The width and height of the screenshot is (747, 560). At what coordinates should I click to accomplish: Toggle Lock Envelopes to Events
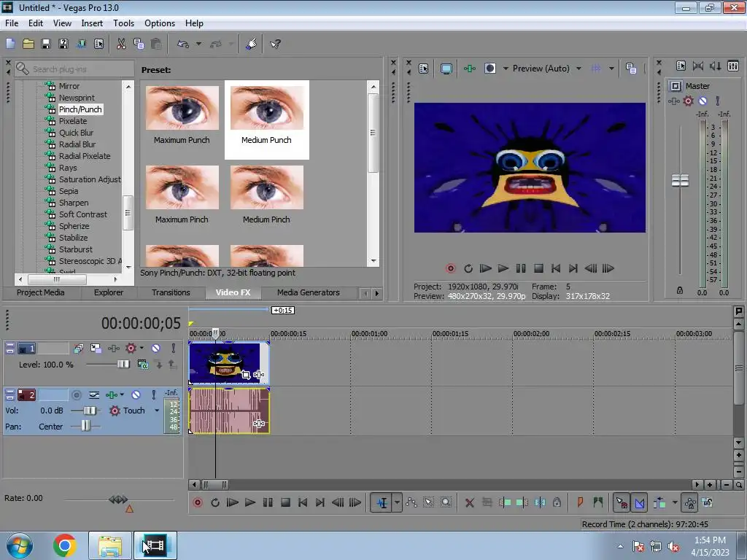click(x=689, y=502)
